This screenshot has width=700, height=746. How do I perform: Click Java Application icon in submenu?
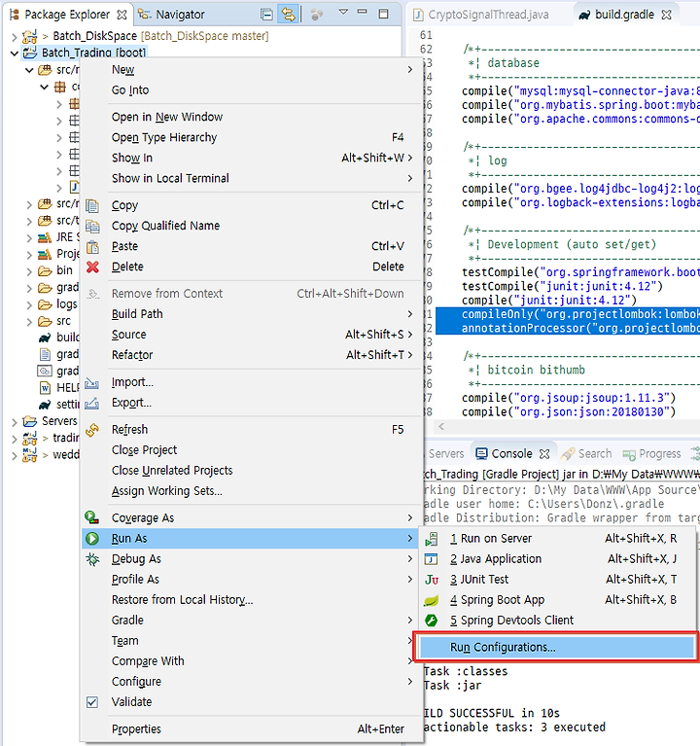click(x=431, y=559)
